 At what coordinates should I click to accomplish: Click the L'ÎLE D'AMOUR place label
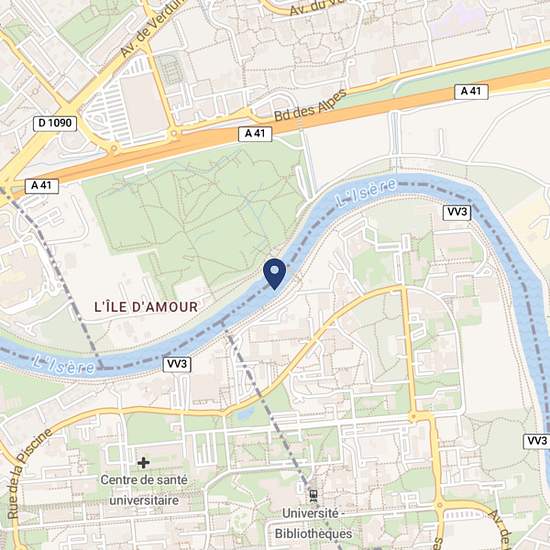pyautogui.click(x=146, y=307)
